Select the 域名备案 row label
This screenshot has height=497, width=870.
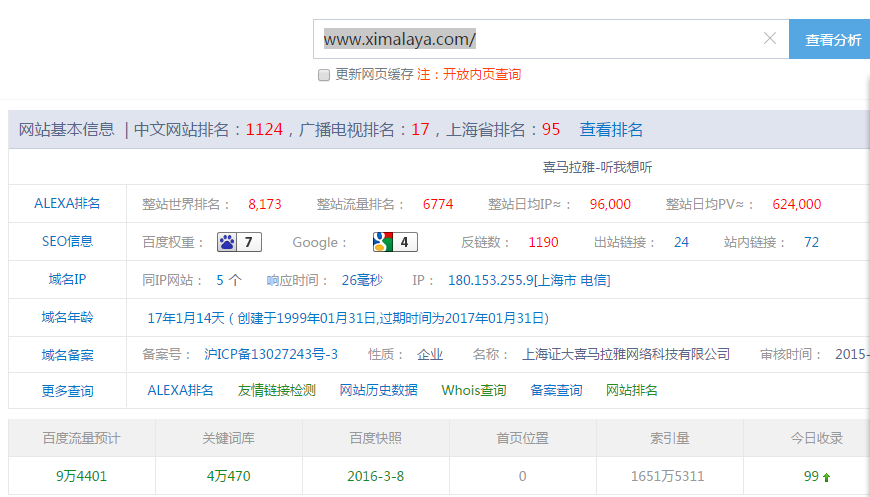point(67,355)
